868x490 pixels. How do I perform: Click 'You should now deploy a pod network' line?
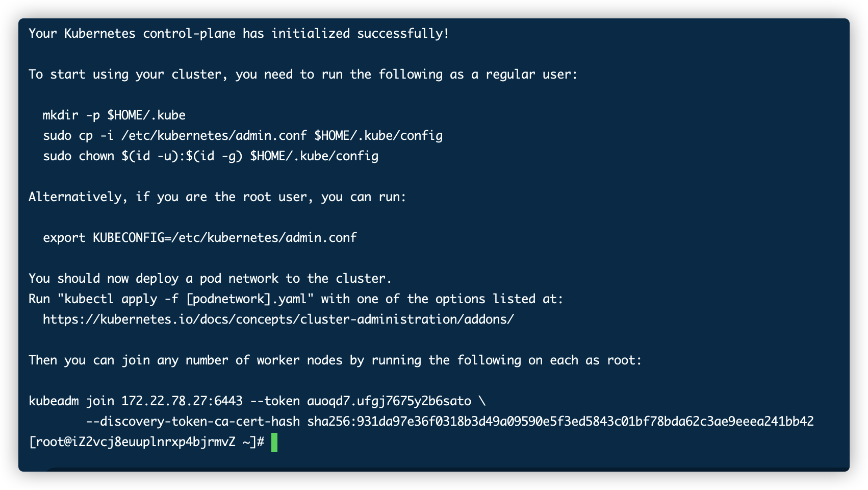click(x=210, y=279)
